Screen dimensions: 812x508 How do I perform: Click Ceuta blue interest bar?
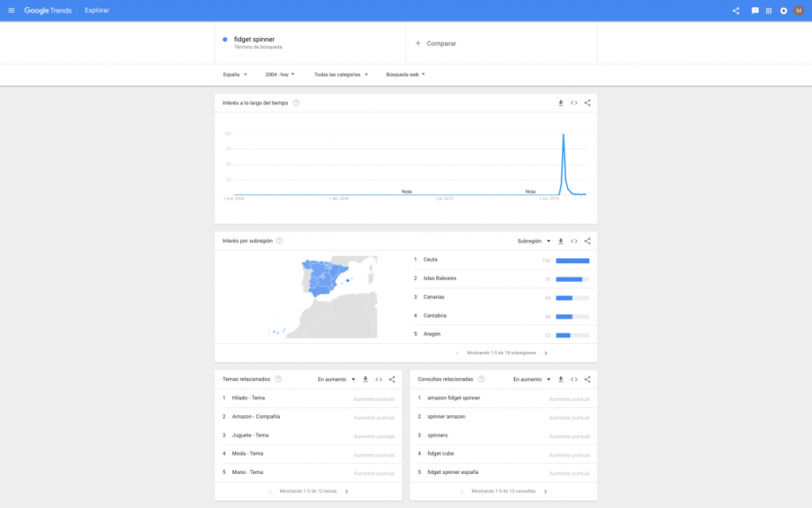pos(573,261)
